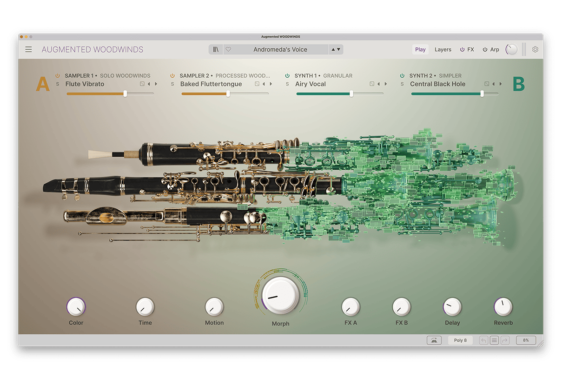Switch to the Layers tab

pyautogui.click(x=443, y=49)
